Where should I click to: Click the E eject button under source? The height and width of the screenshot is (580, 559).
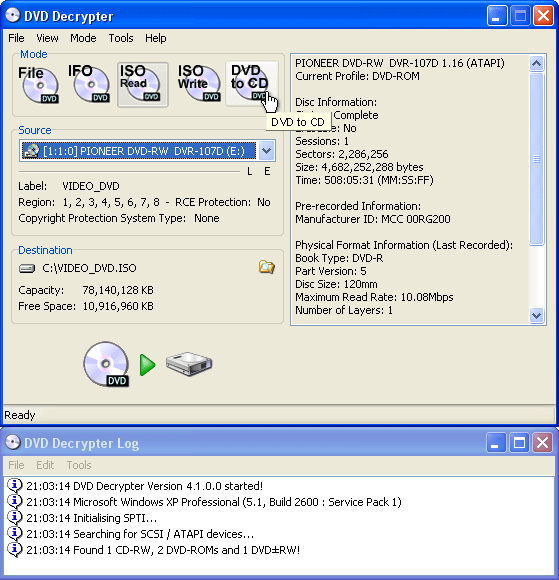(267, 171)
